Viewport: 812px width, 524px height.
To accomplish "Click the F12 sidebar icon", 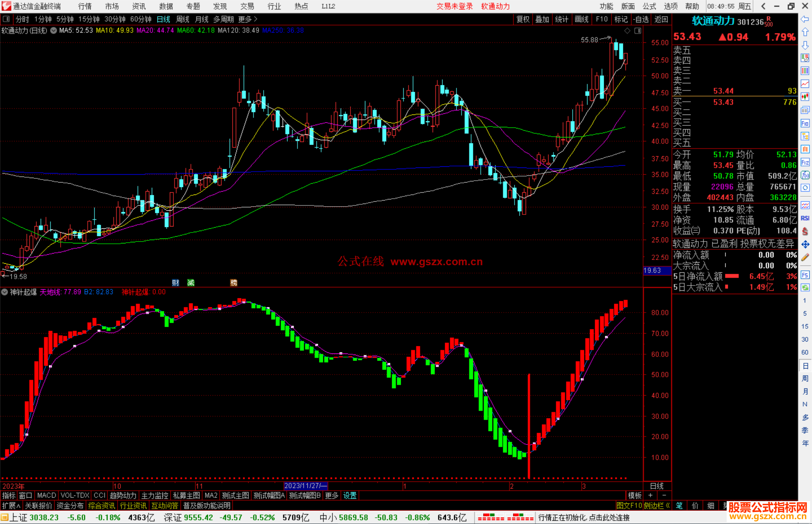I will 805,162.
